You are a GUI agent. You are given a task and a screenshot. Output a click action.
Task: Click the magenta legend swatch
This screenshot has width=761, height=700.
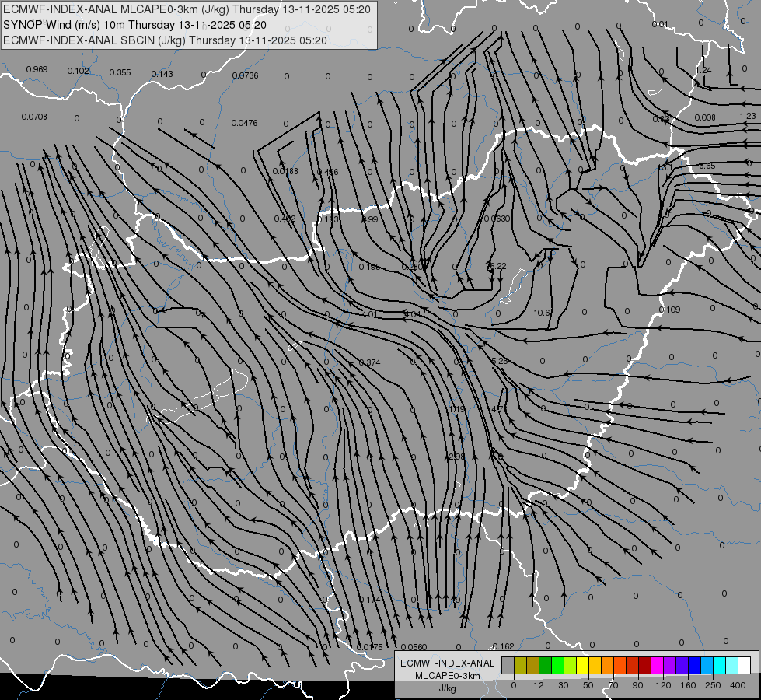pos(657,665)
